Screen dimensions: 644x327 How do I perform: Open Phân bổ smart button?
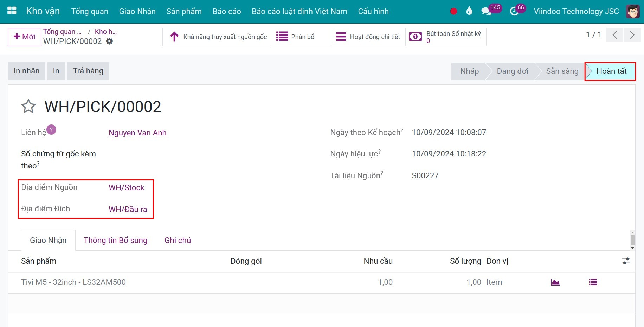tap(302, 37)
